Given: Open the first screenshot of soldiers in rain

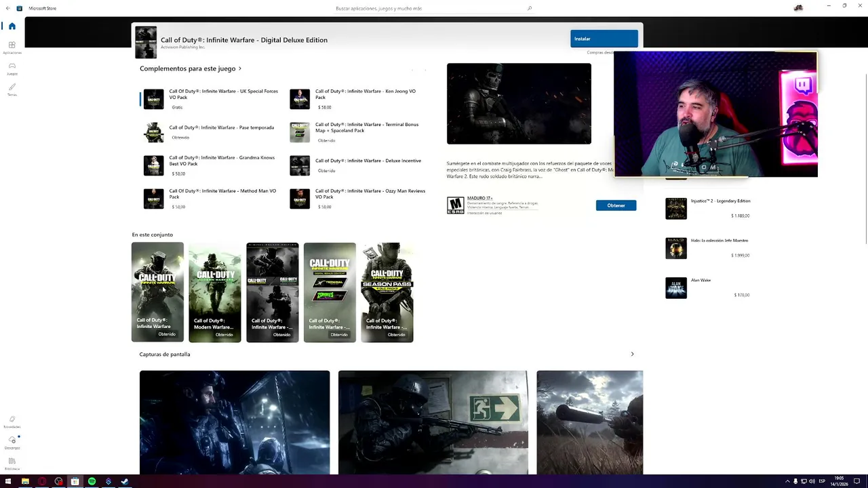Looking at the screenshot, I should 235,422.
